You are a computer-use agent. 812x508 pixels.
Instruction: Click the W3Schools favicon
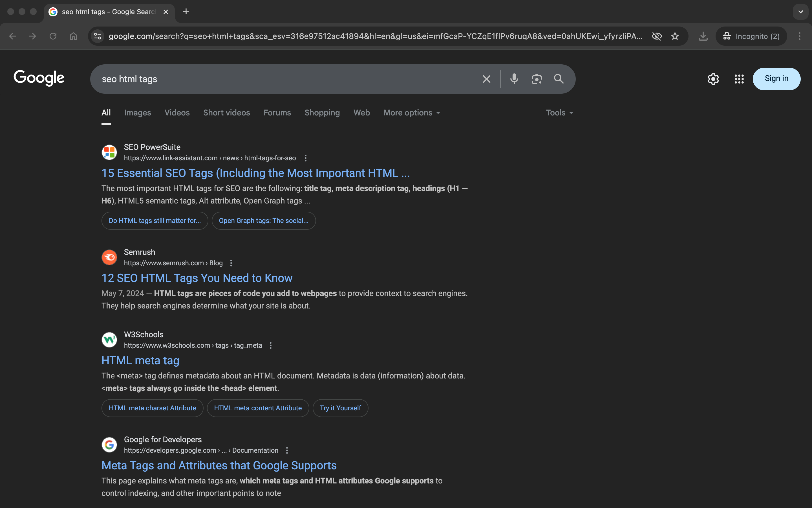click(109, 340)
